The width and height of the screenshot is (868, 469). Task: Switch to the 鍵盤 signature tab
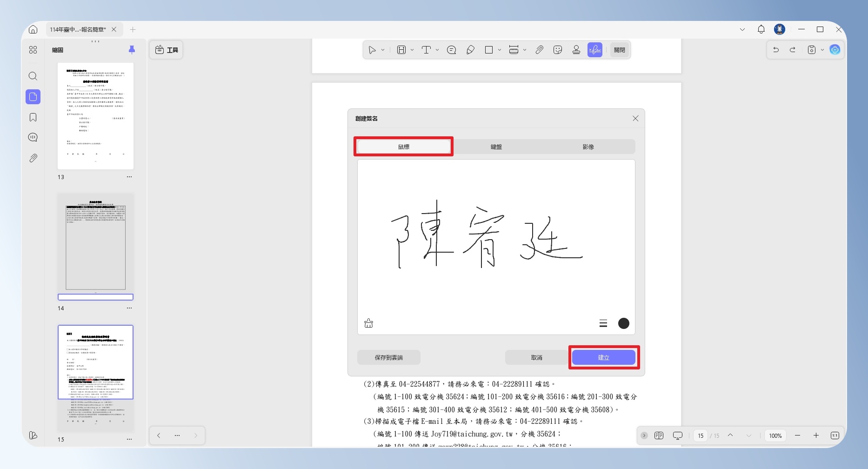pos(496,147)
